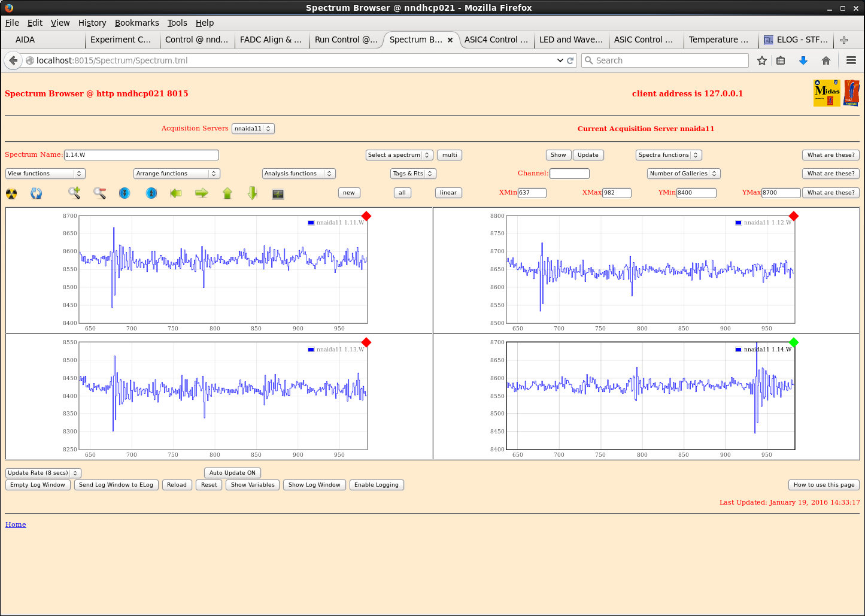Screen dimensions: 865x616
Task: Click the green right arrow icon
Action: pyautogui.click(x=202, y=193)
